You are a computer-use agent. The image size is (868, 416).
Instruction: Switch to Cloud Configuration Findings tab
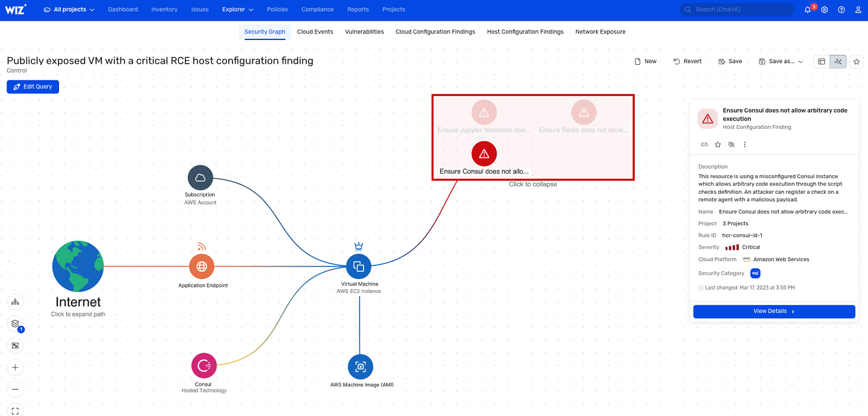tap(435, 32)
